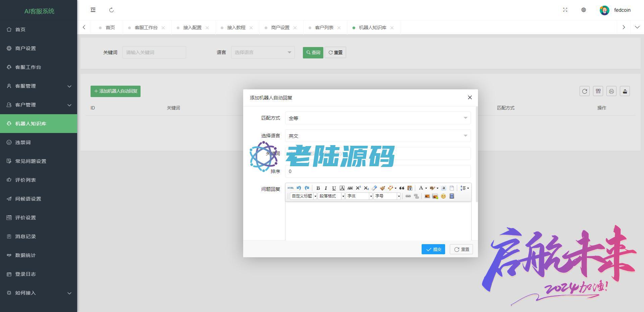Click the 添加机器人自动回复 button
Screen dimensions: 644x312
[x=115, y=91]
